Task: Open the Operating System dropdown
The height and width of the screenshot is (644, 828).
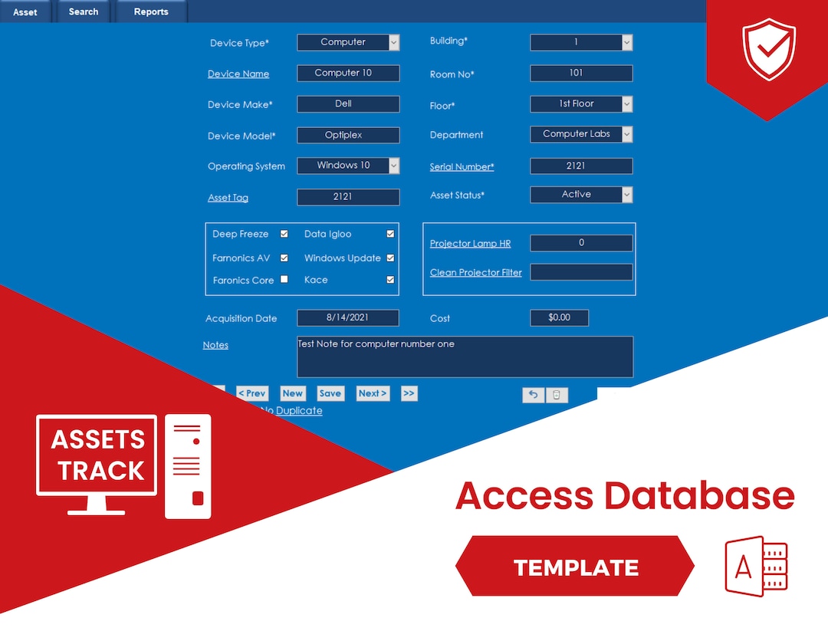Action: (393, 166)
